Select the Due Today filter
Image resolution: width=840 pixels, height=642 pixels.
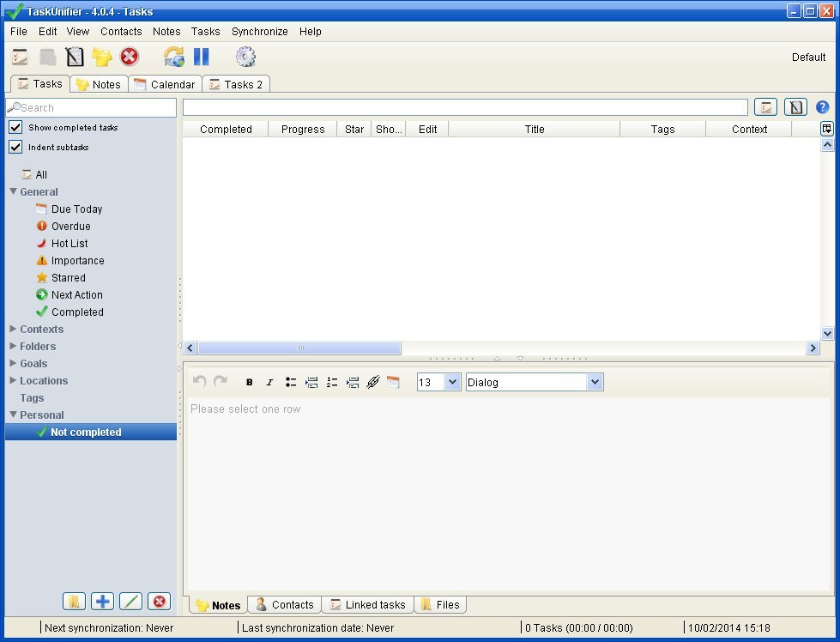(76, 209)
